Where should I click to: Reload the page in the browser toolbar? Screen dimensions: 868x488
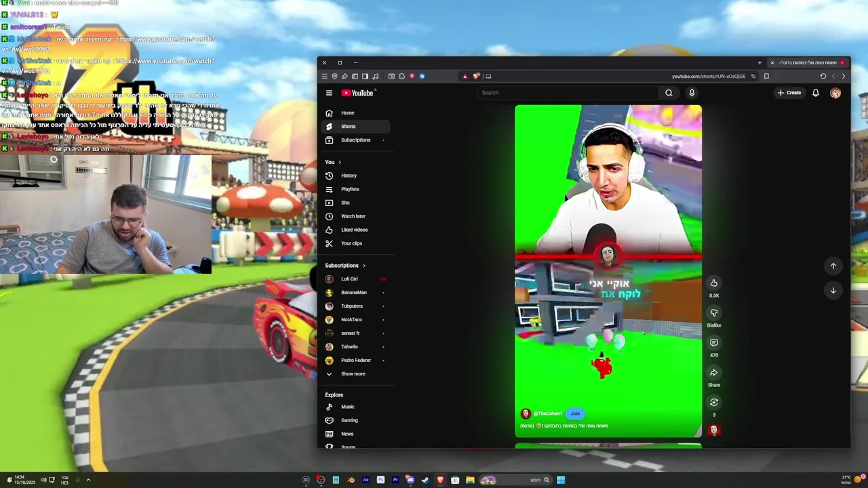(823, 76)
